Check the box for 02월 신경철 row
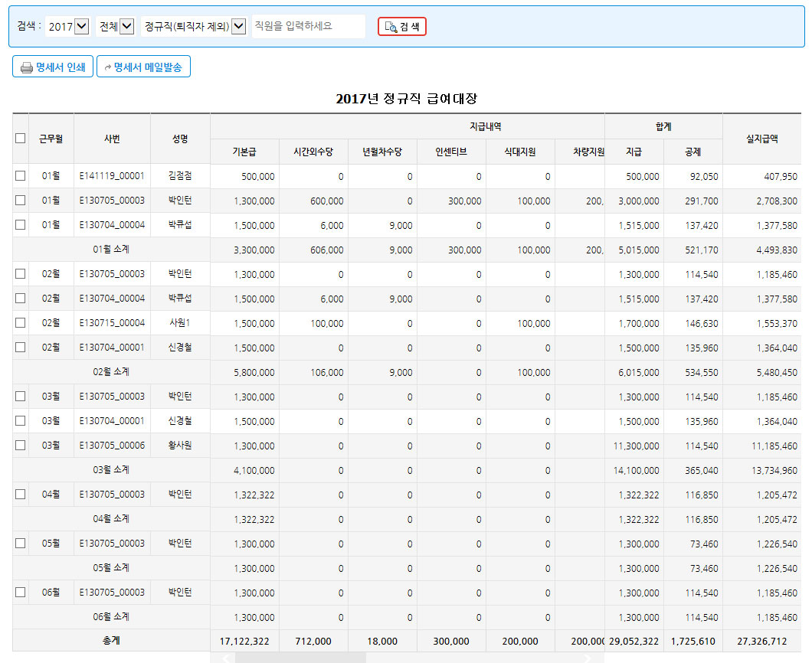Viewport: 812px width, 663px height. point(20,348)
